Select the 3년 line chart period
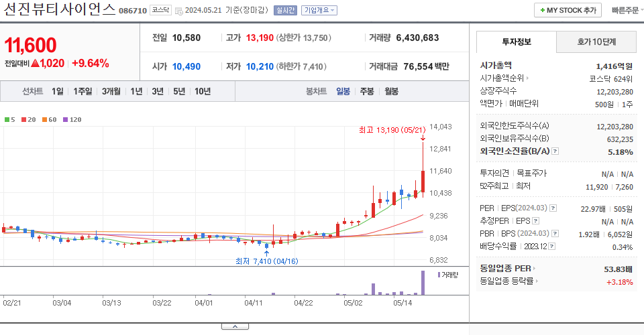The height and width of the screenshot is (335, 644). tap(158, 91)
